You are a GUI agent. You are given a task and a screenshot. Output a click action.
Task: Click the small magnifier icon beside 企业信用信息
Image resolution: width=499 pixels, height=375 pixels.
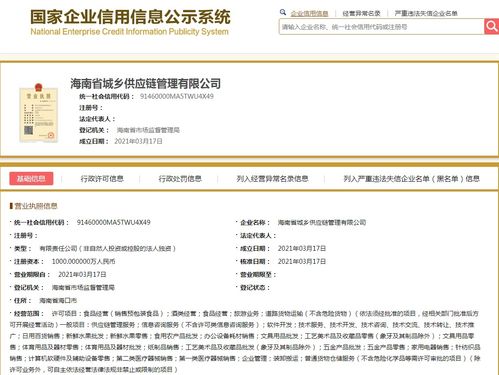point(283,12)
